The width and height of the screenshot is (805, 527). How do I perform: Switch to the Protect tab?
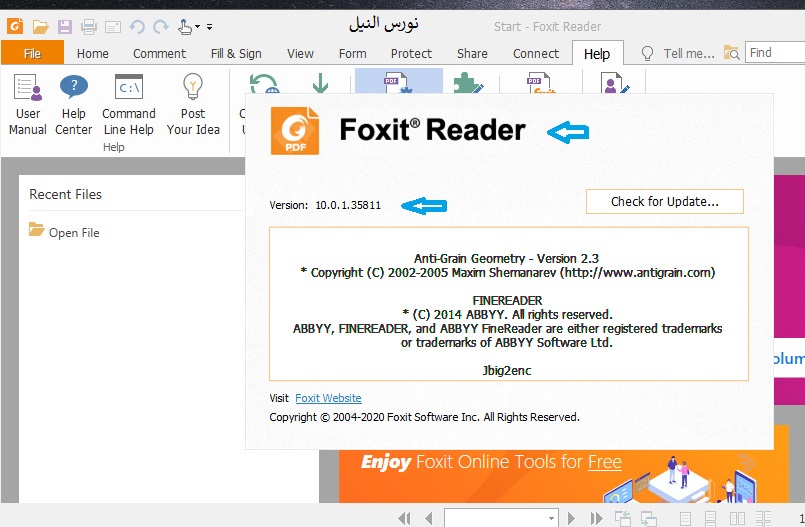(x=411, y=53)
